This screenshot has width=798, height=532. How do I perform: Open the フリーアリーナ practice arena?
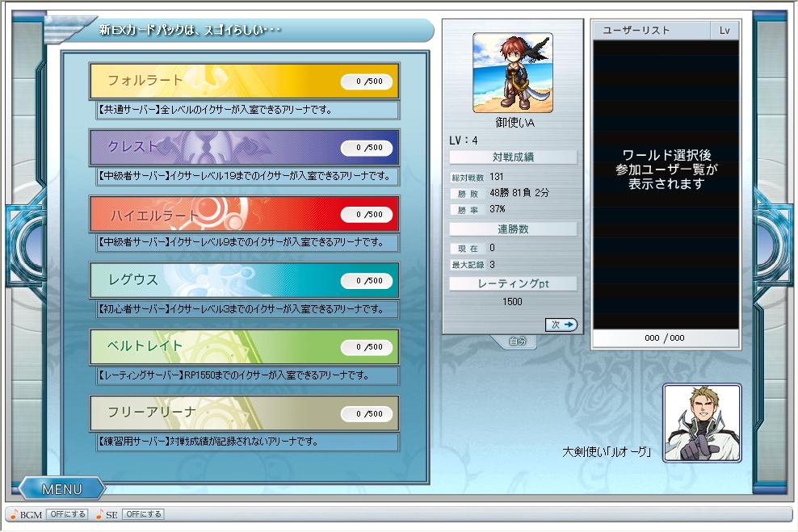[244, 413]
